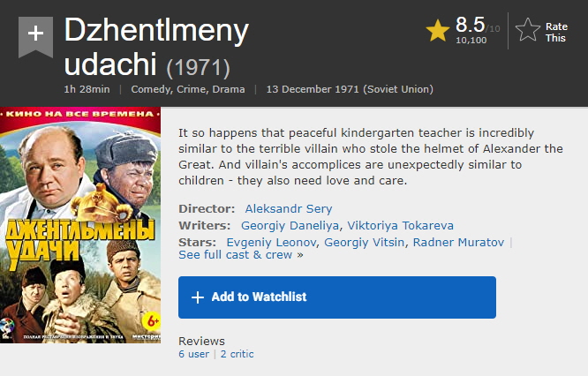View the 10,100 ratings count
Viewport: 588px width, 376px height.
click(x=471, y=40)
